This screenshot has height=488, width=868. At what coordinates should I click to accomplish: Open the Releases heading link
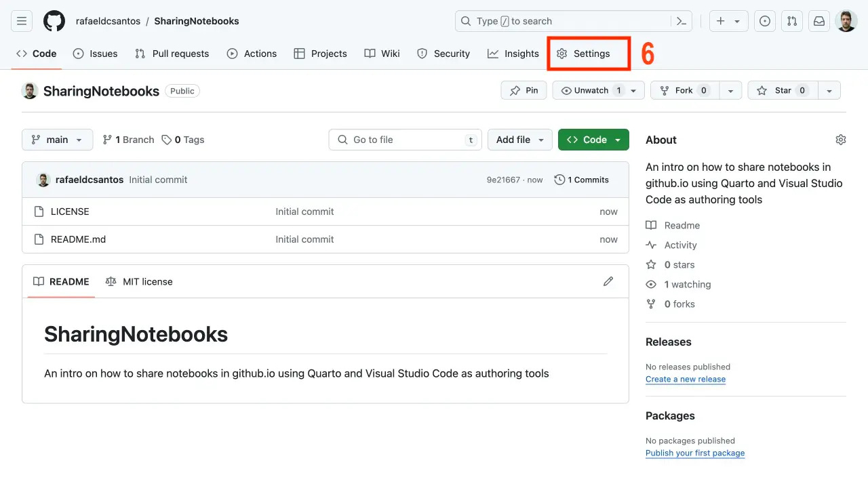coord(669,342)
